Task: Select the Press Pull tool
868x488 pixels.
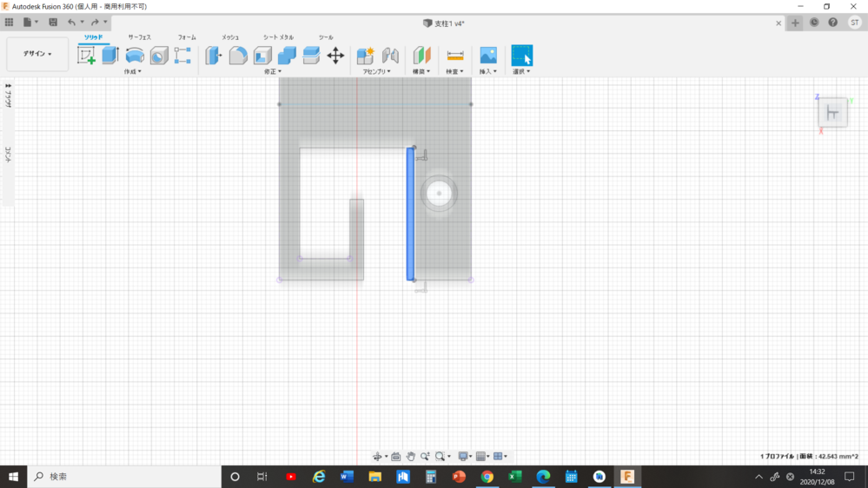Action: 214,56
